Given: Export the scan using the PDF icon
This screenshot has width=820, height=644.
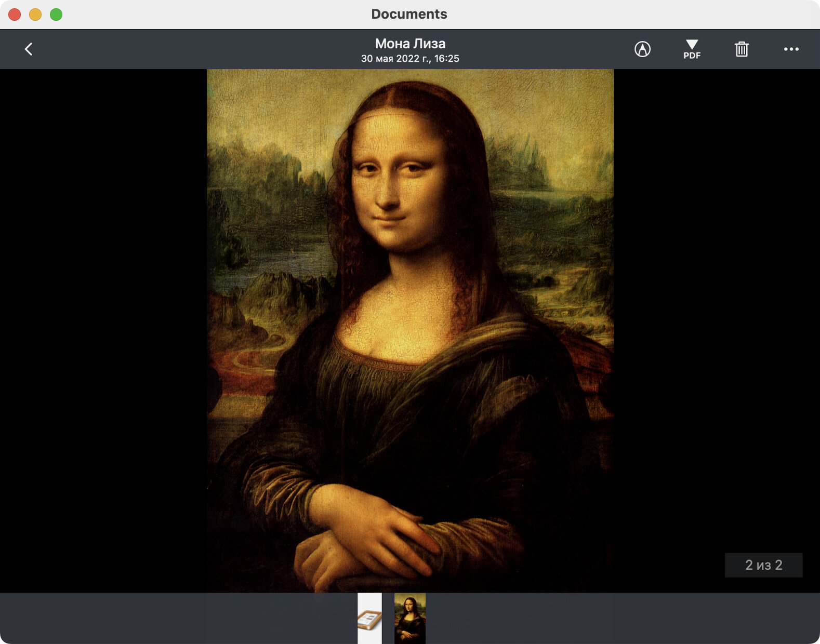Looking at the screenshot, I should [692, 49].
